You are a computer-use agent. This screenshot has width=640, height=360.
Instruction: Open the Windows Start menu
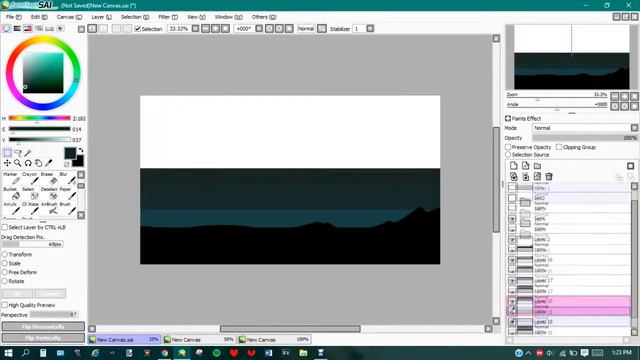click(x=8, y=353)
